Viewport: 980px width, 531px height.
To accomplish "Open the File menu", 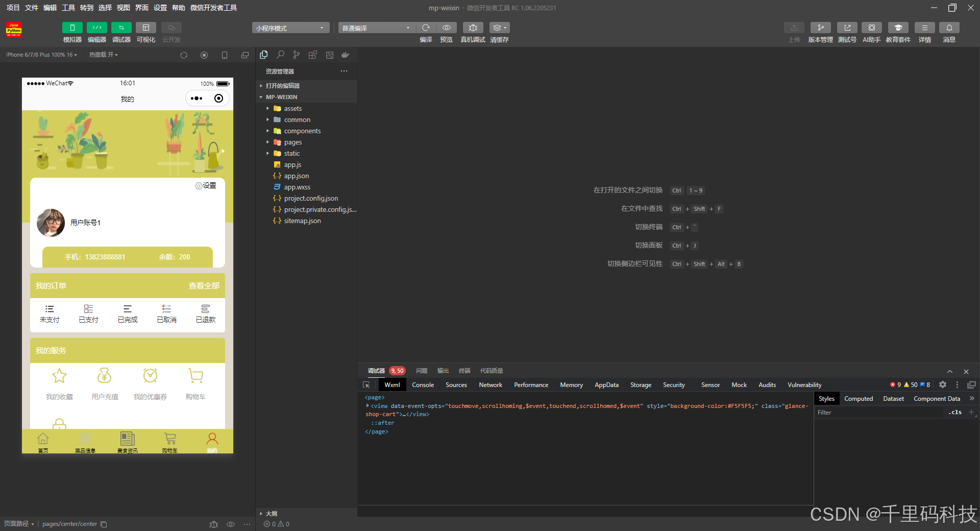I will pos(32,8).
